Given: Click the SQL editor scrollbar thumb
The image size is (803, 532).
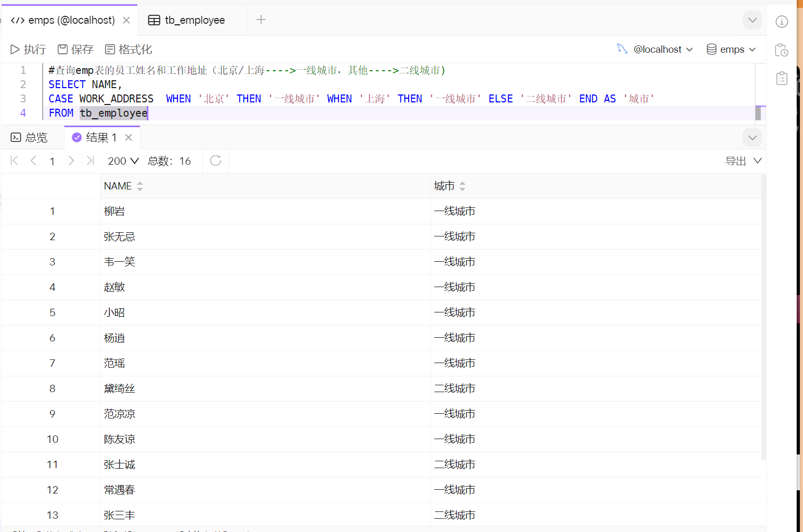Looking at the screenshot, I should coord(758,113).
